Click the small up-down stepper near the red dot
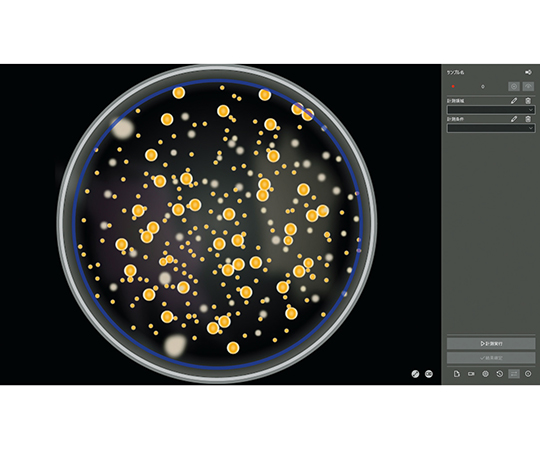Screen dimensions: 540x450 [x=482, y=87]
